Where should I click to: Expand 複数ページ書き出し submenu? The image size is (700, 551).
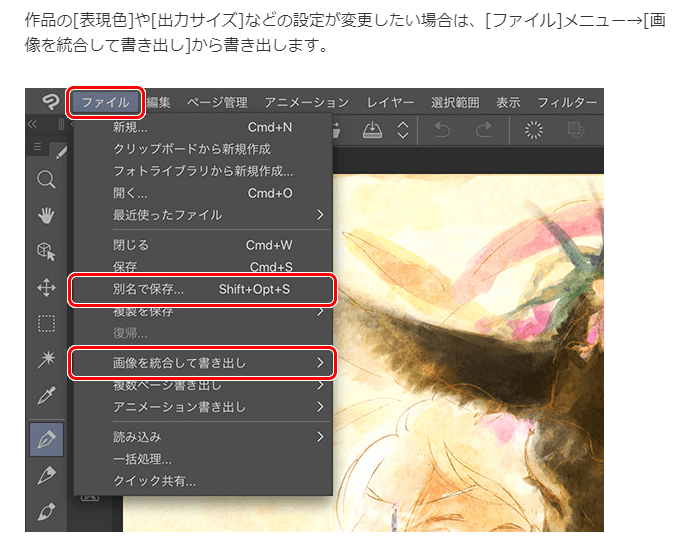203,386
